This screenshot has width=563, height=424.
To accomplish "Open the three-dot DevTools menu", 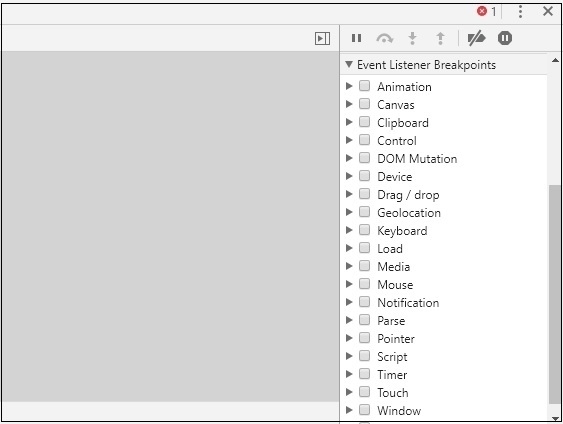I will point(520,12).
